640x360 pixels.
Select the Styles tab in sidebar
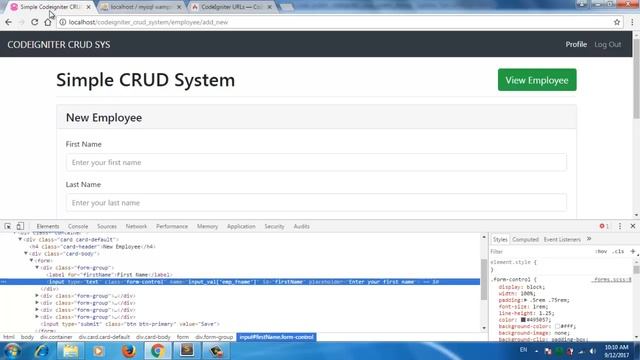tap(500, 239)
